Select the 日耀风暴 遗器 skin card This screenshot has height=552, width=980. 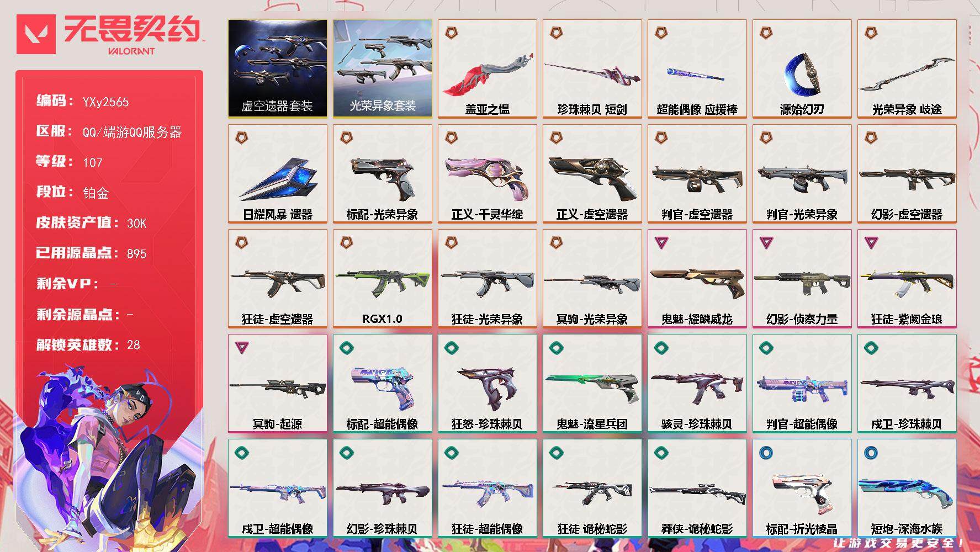point(277,173)
